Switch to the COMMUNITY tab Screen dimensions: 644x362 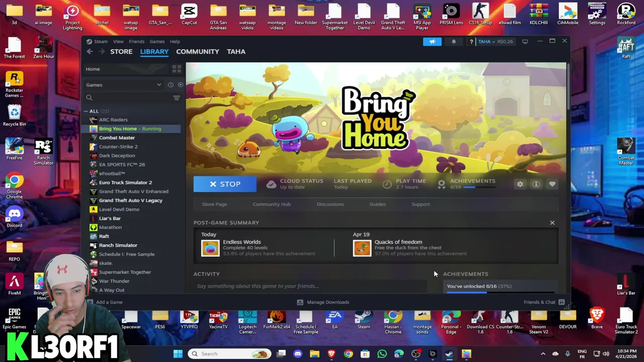[x=198, y=51]
